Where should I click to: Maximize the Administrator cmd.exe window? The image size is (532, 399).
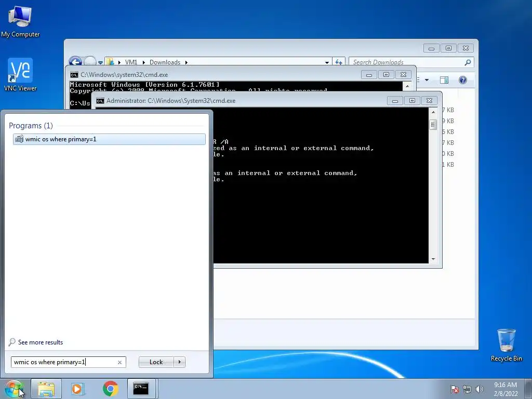(412, 100)
